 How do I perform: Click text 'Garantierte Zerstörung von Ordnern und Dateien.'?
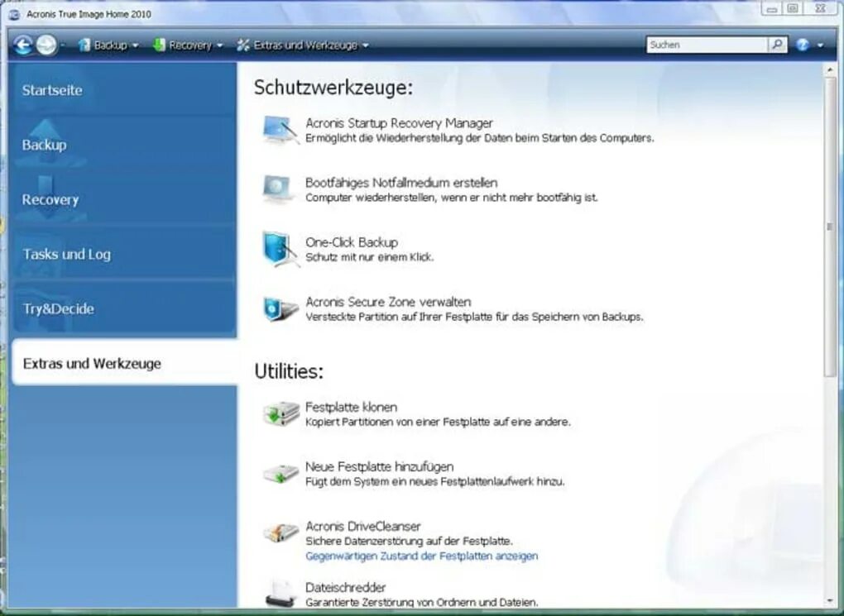point(421,602)
